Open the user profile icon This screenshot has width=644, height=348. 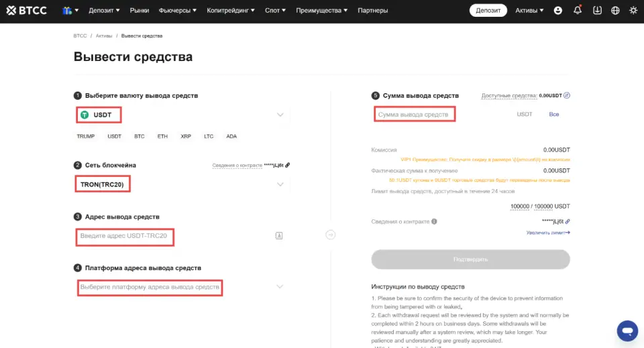click(x=557, y=10)
